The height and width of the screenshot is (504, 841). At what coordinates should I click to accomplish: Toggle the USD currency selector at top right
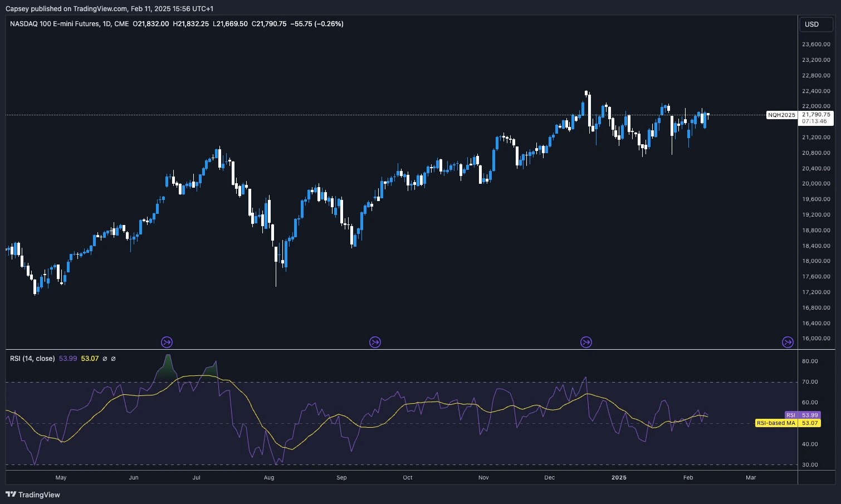pyautogui.click(x=816, y=25)
